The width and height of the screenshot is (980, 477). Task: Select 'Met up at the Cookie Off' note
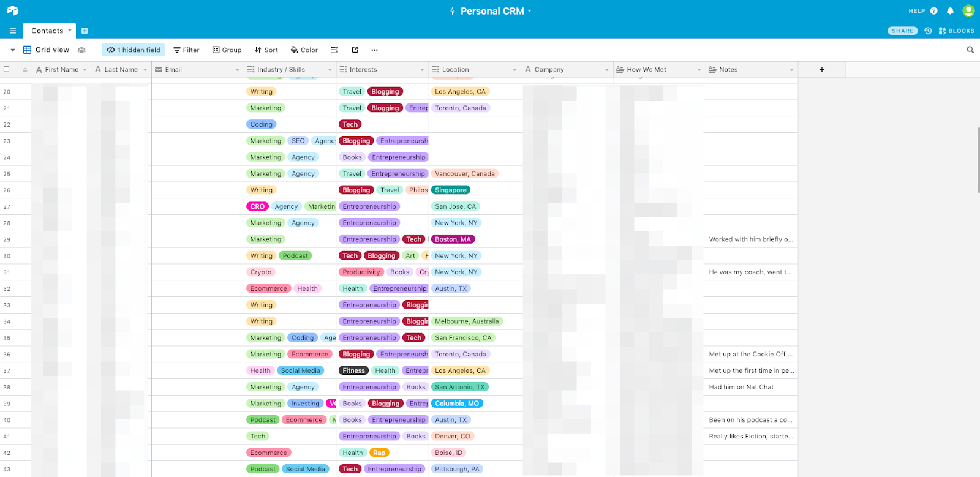pyautogui.click(x=752, y=354)
